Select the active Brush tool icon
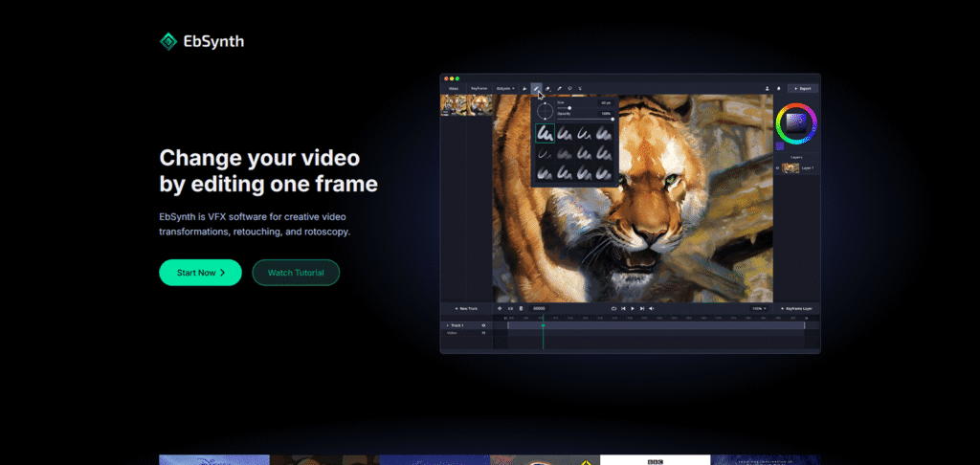This screenshot has width=980, height=465. [x=536, y=89]
